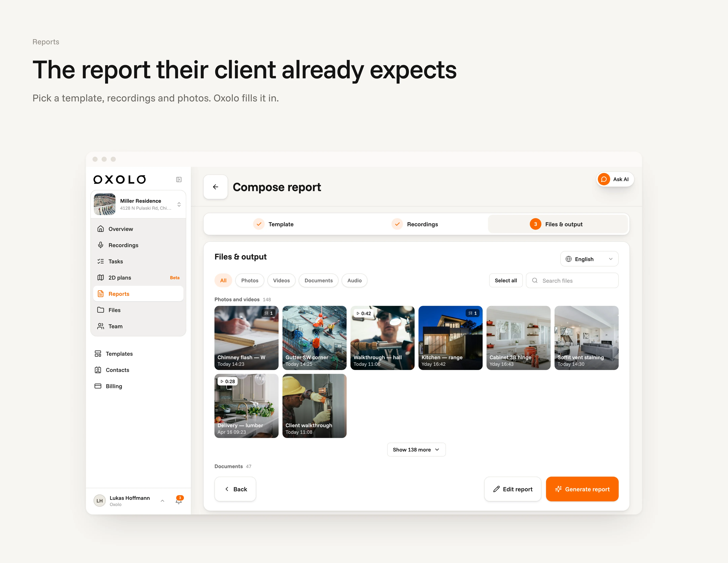
Task: Select the Files & output step
Action: click(x=558, y=224)
